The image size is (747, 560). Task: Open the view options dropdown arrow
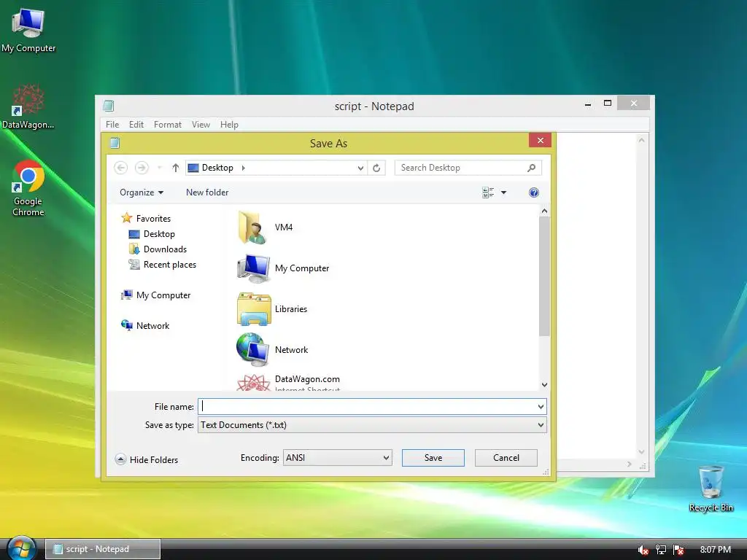point(503,192)
